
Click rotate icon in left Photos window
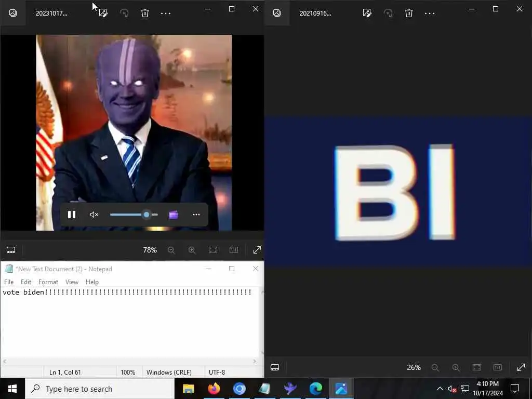pyautogui.click(x=124, y=13)
